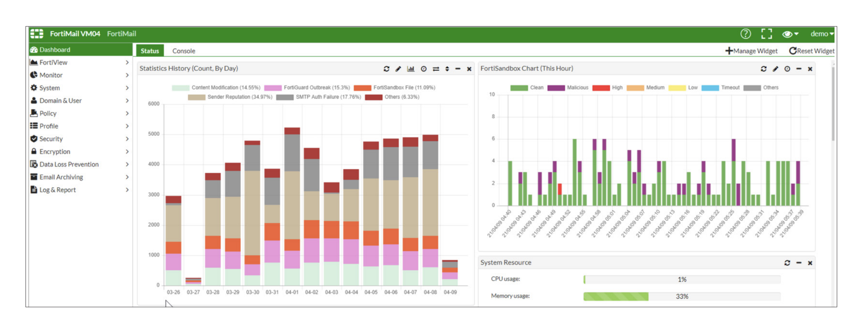Viewport: 868px width, 328px height.
Task: Toggle Content Modification legend series
Action: point(216,88)
